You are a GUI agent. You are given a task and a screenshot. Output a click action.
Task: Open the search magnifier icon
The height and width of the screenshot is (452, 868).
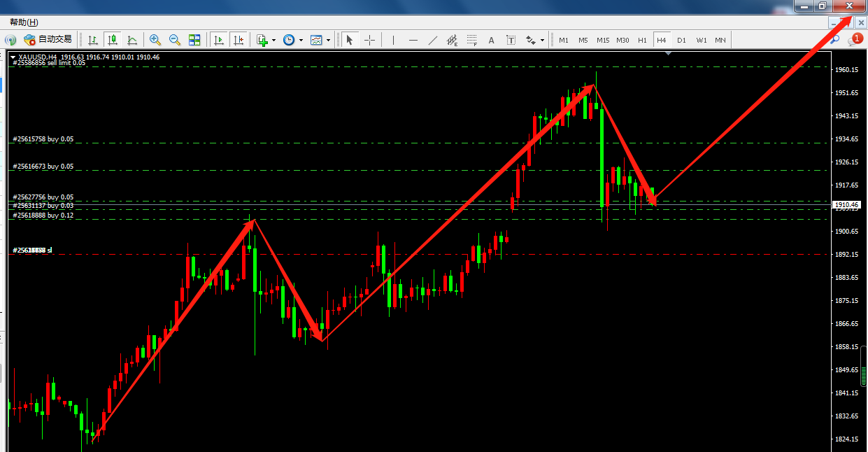tap(834, 40)
